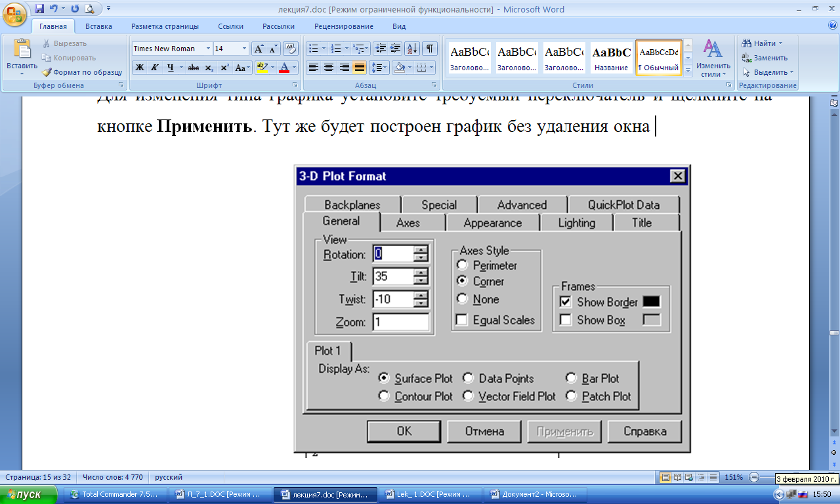Apply yellow text highlight color

pyautogui.click(x=261, y=67)
